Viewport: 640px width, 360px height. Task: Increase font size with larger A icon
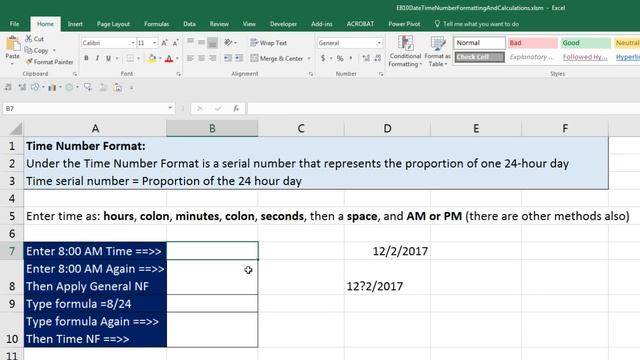click(164, 43)
